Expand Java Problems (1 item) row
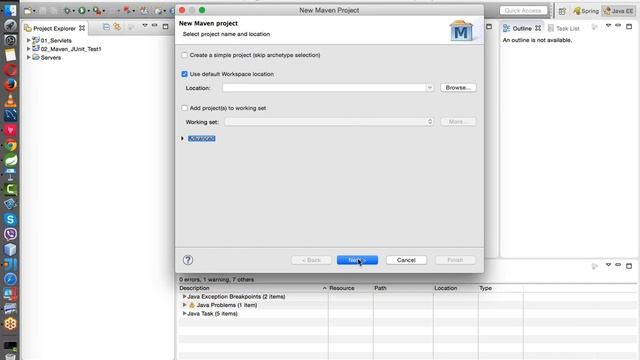The height and width of the screenshot is (360, 640). coord(184,305)
